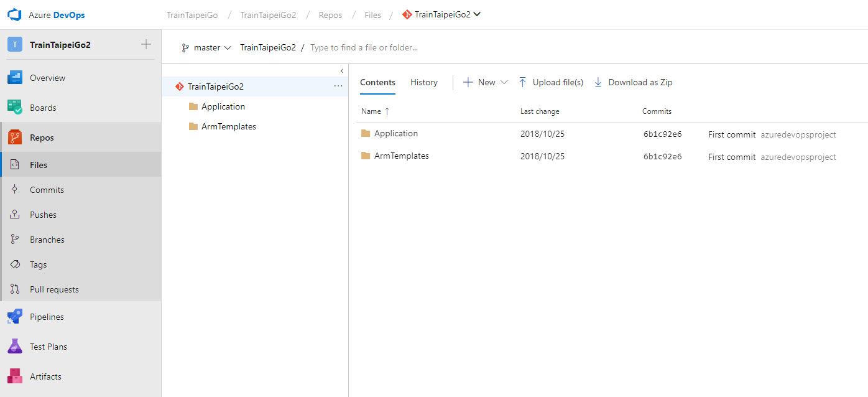Click the Azure DevOps logo icon
Viewport: 868px width, 397px height.
pos(14,14)
